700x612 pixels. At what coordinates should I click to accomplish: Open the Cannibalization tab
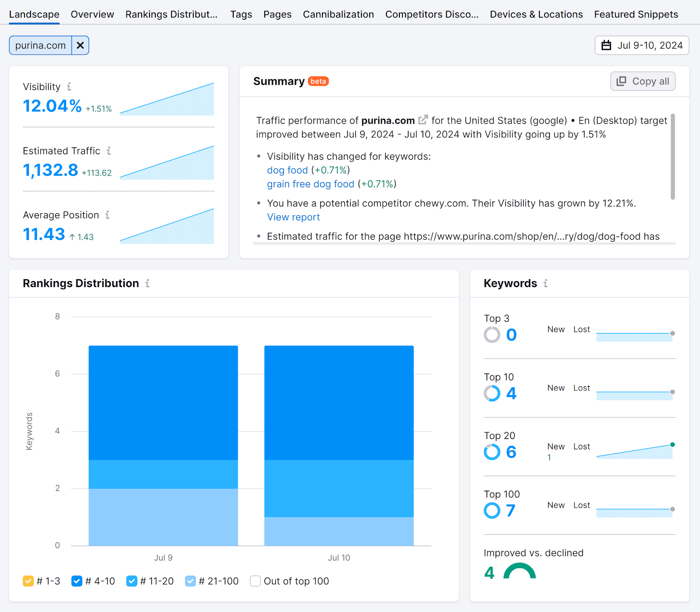[x=338, y=14]
